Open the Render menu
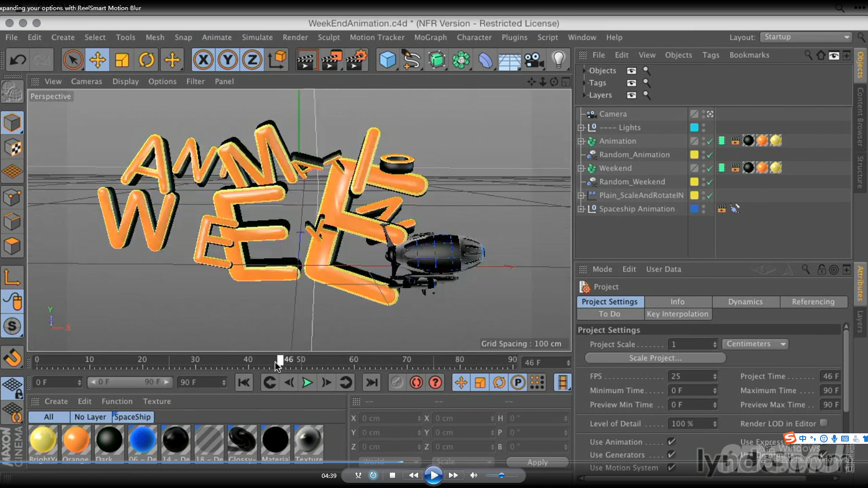The image size is (868, 488). pyautogui.click(x=295, y=37)
